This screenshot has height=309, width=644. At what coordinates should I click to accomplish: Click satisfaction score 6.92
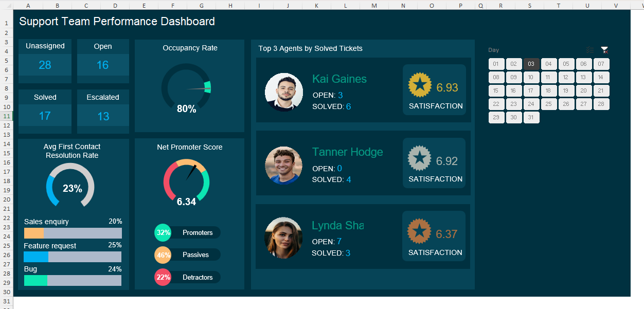[x=446, y=161]
